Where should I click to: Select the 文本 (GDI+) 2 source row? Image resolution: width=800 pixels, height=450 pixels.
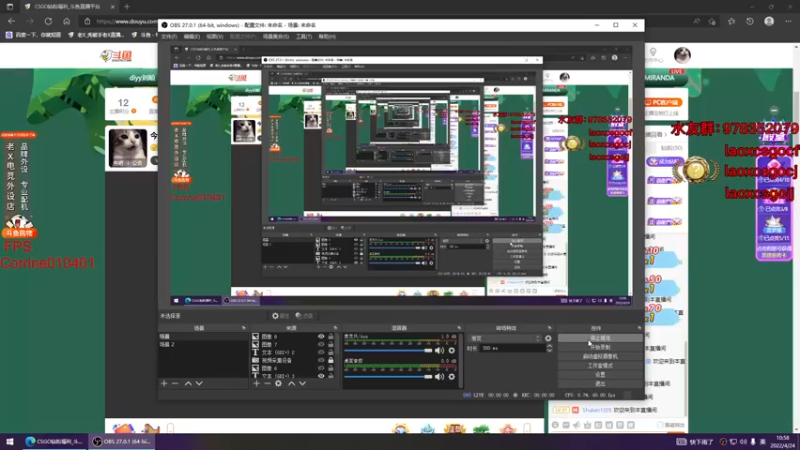coord(292,353)
